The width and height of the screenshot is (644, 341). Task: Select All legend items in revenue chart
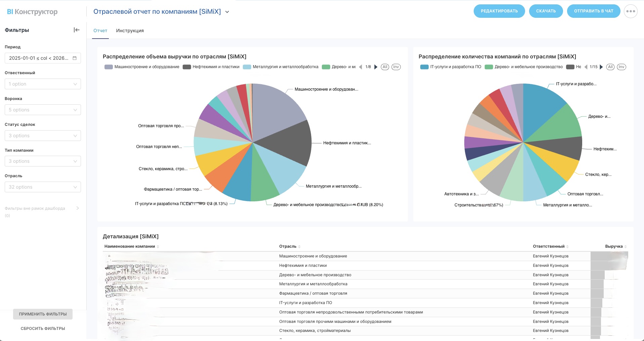tap(385, 67)
